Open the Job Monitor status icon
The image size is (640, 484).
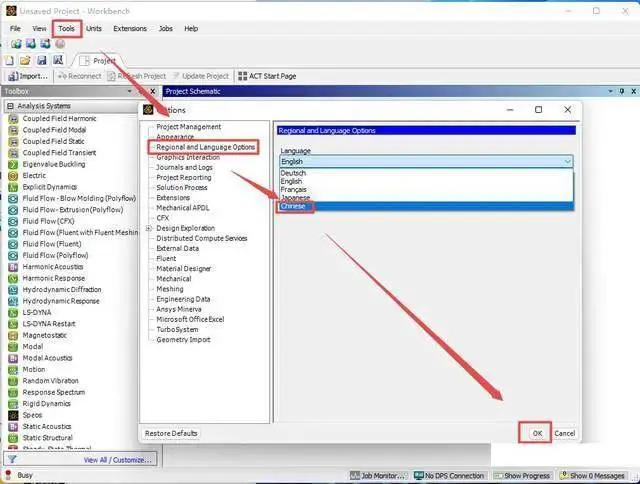point(355,475)
